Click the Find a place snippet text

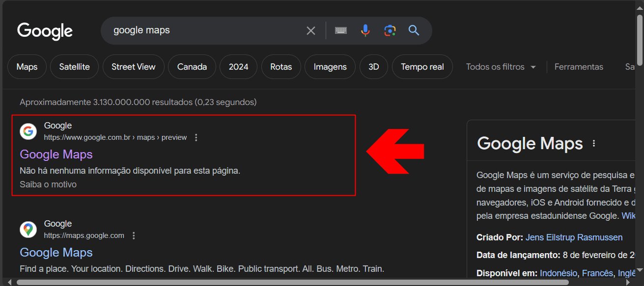coord(202,269)
